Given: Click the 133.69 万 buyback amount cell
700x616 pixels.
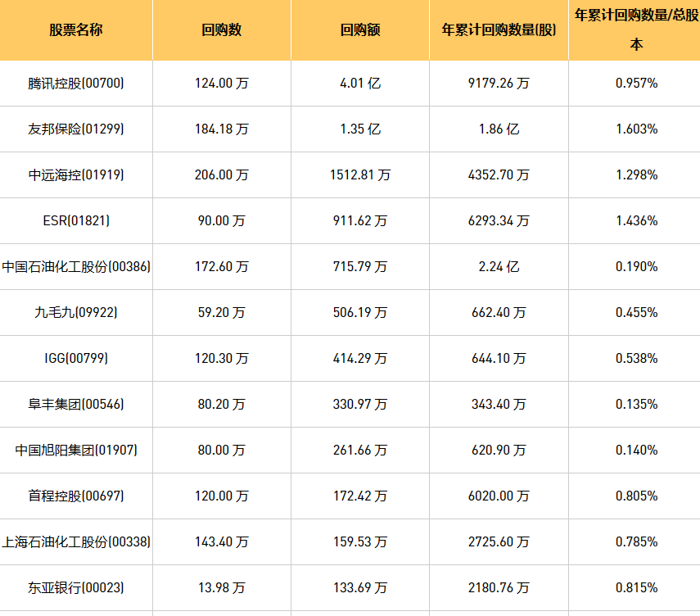Looking at the screenshot, I should (x=360, y=587).
